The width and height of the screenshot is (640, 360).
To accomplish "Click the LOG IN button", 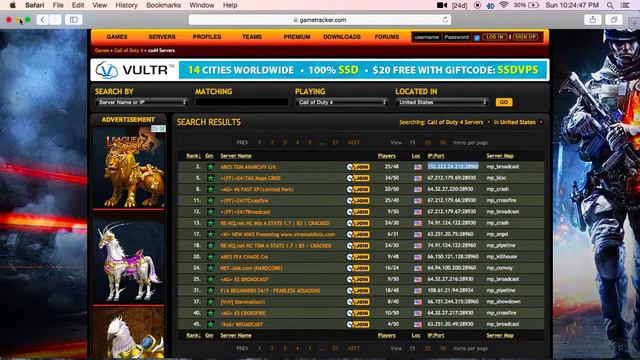I will (x=495, y=37).
